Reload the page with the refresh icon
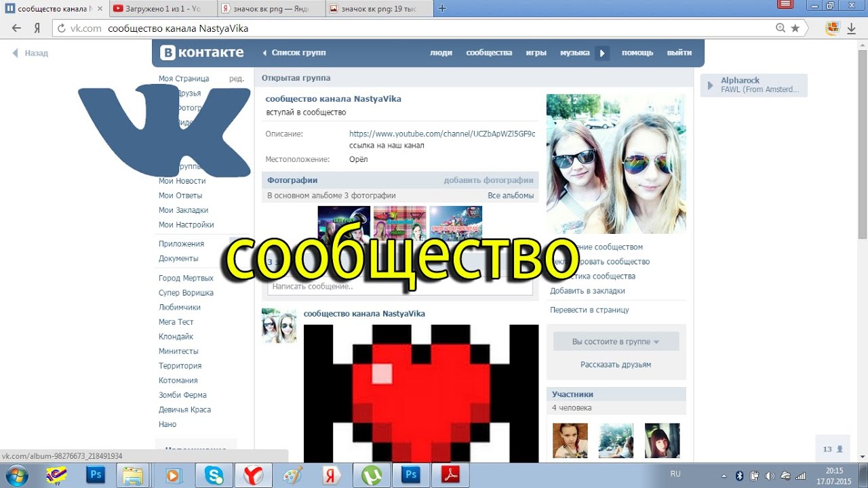Image resolution: width=868 pixels, height=488 pixels. pyautogui.click(x=62, y=28)
